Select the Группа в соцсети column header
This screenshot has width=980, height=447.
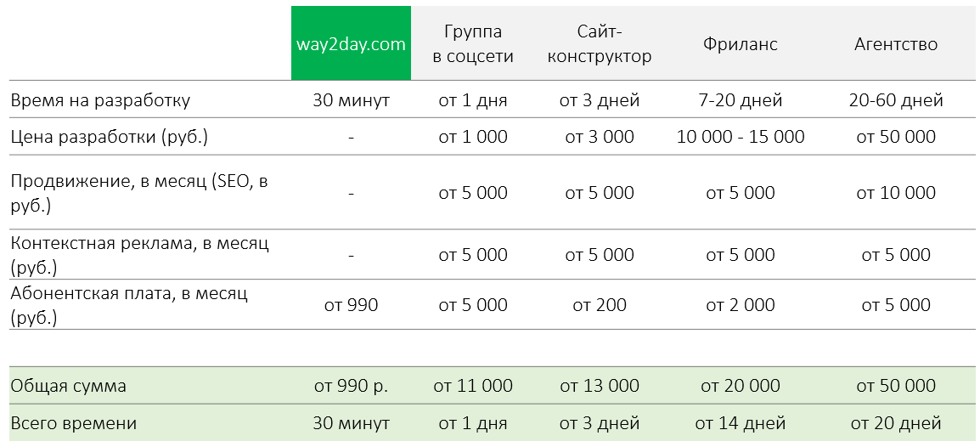(473, 43)
